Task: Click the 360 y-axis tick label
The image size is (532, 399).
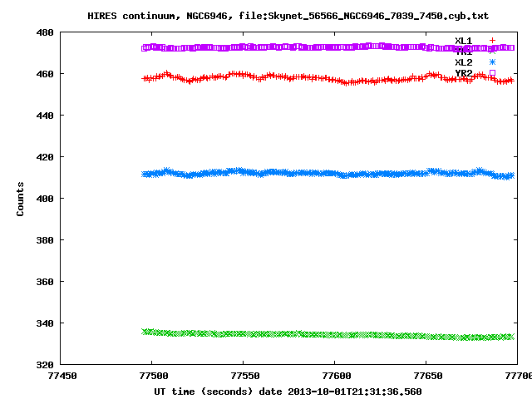Action: click(x=45, y=282)
